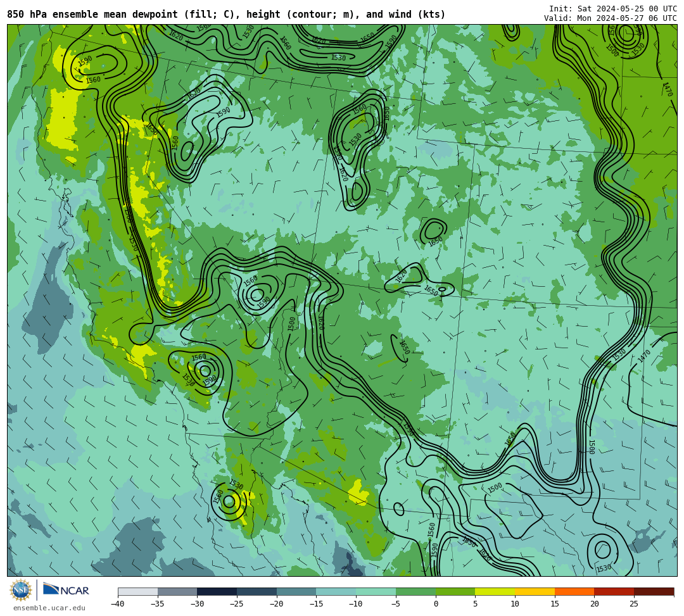Select the -25 to -20 colorbar swatch
The width and height of the screenshot is (684, 616).
coord(257,591)
